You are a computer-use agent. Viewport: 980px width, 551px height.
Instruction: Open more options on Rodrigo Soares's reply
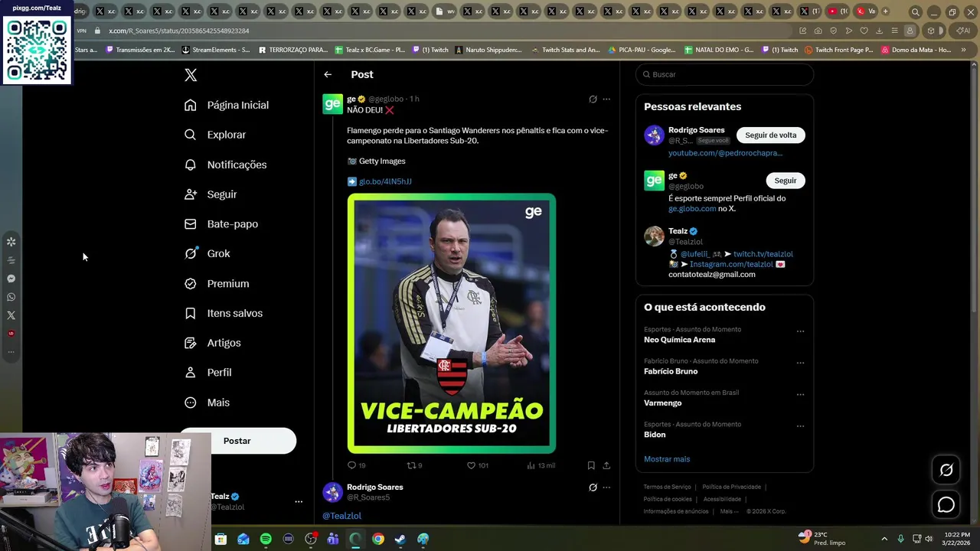[606, 487]
